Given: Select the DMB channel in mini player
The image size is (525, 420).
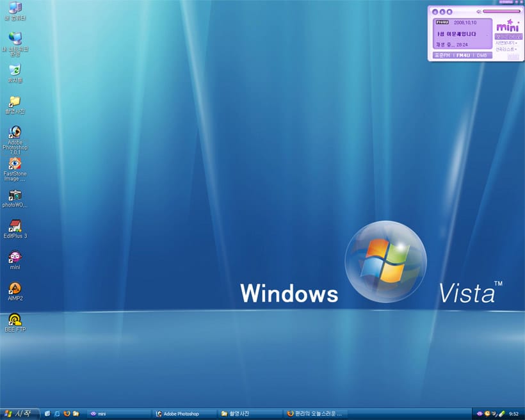Looking at the screenshot, I should (481, 56).
